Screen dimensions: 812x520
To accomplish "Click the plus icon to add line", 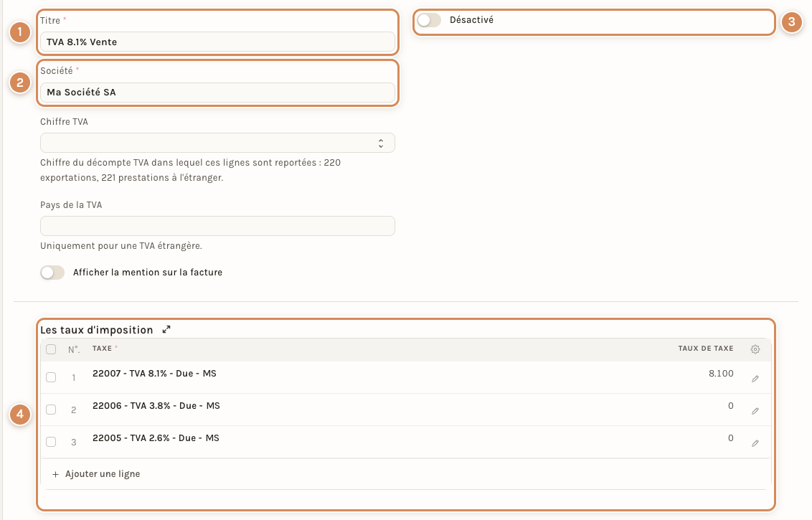I will coord(55,474).
